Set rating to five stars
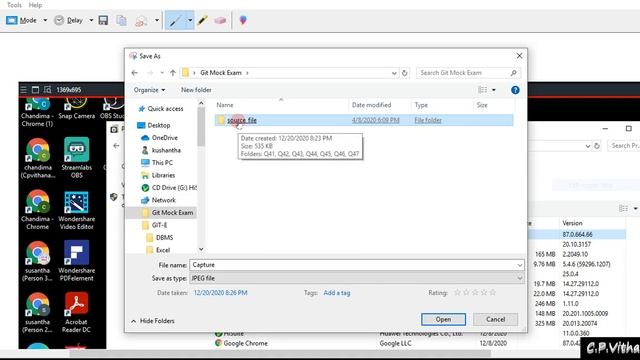 [493, 292]
